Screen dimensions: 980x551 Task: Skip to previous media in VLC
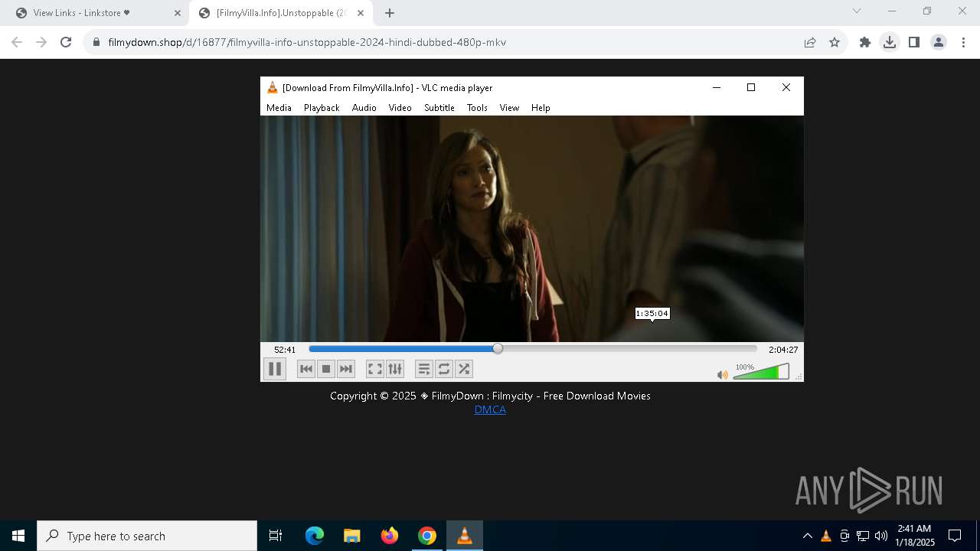(306, 369)
